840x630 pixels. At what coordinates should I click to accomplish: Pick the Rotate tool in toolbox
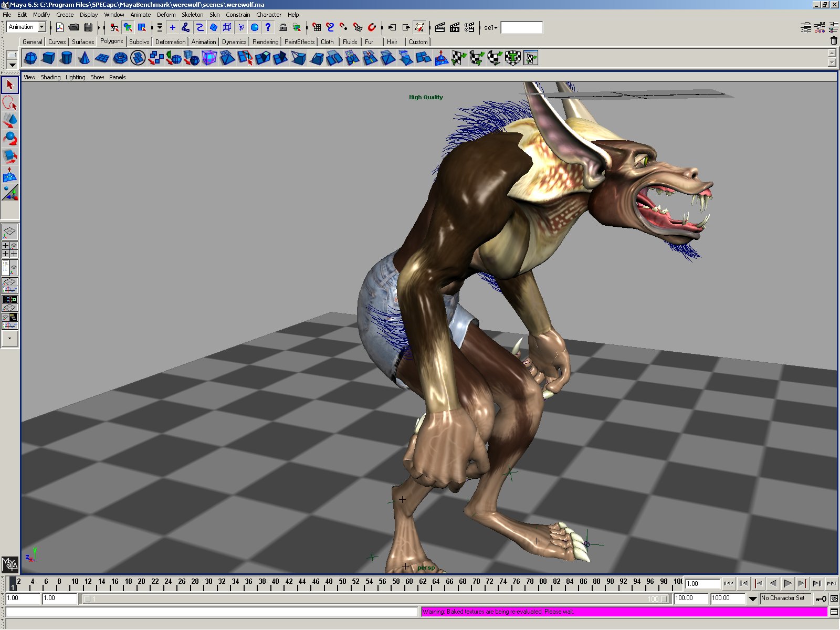(10, 139)
